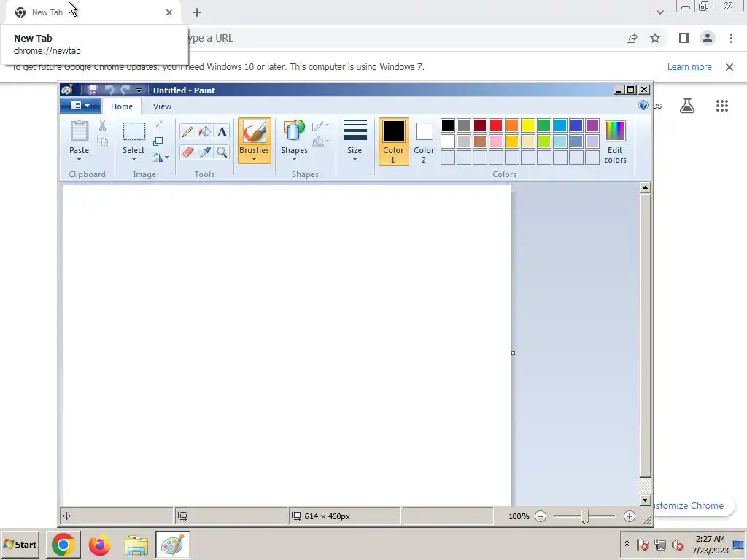Open Firefox from the taskbar

pos(99,545)
